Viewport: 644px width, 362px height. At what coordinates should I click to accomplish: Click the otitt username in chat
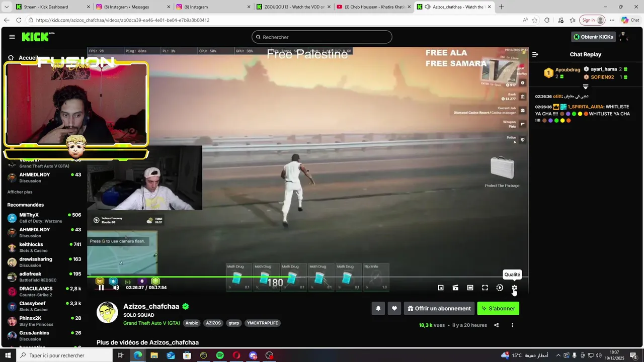tap(557, 96)
